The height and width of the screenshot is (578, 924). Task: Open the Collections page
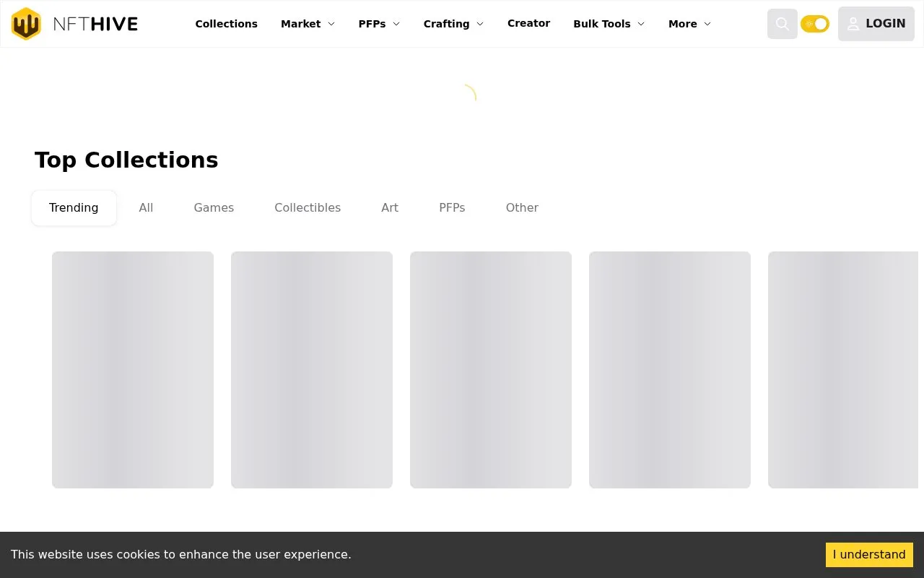(x=226, y=24)
